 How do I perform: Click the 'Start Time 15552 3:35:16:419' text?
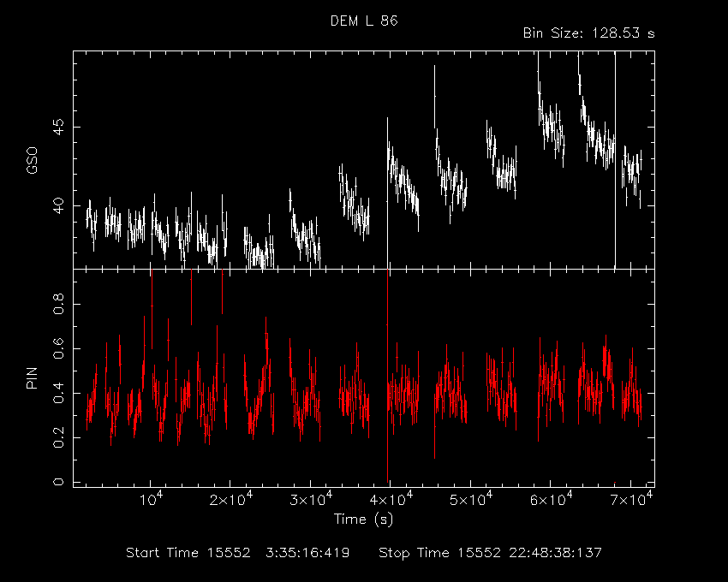tap(238, 553)
